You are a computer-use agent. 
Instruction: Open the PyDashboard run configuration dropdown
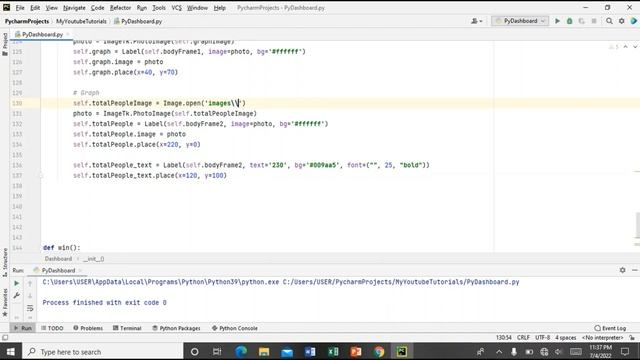point(520,21)
